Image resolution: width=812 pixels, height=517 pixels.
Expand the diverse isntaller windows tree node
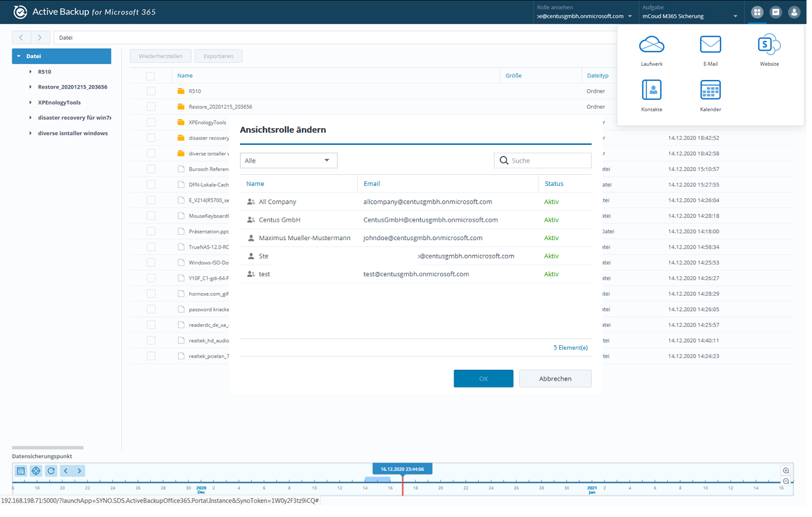pos(31,133)
